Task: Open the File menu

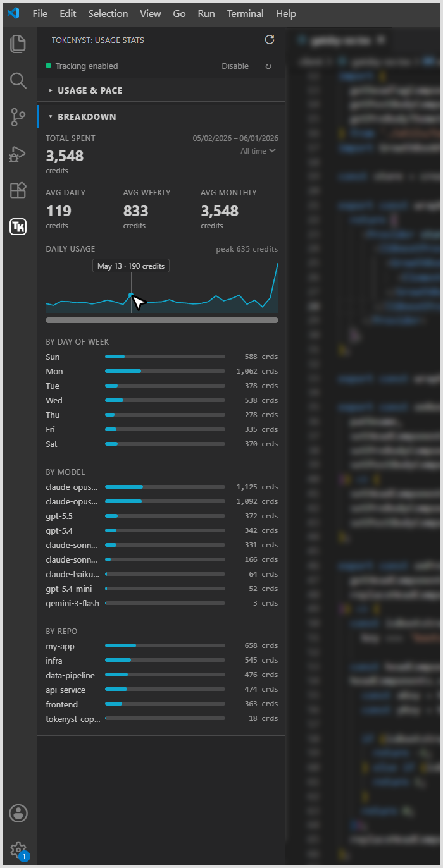Action: tap(40, 13)
